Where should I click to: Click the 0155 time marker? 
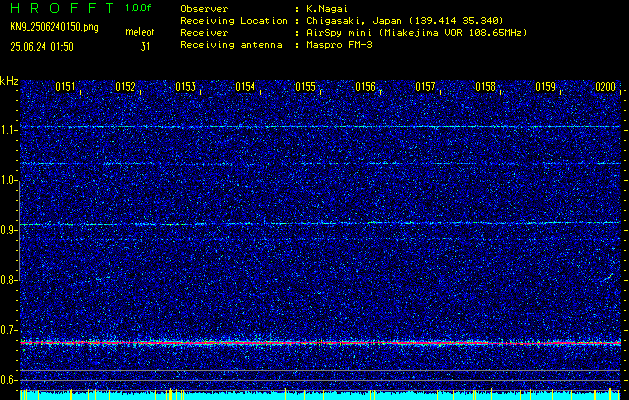click(305, 87)
